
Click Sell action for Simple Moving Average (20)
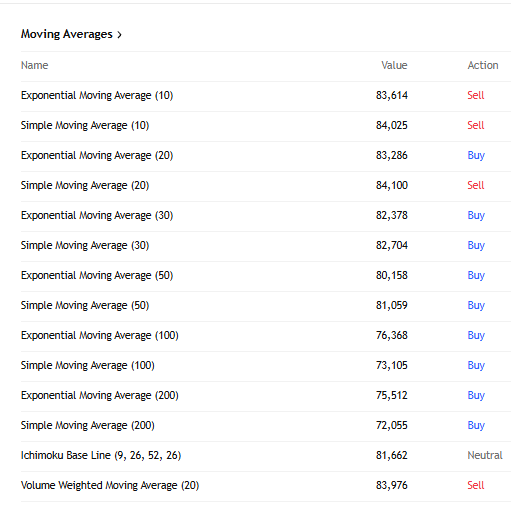pyautogui.click(x=476, y=185)
